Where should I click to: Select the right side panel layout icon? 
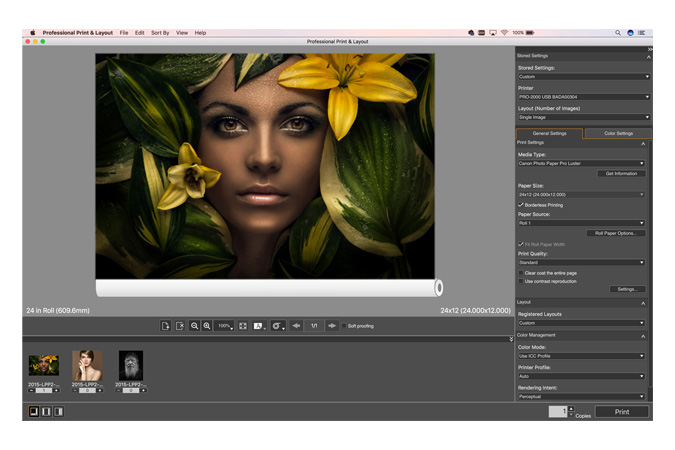(x=59, y=411)
